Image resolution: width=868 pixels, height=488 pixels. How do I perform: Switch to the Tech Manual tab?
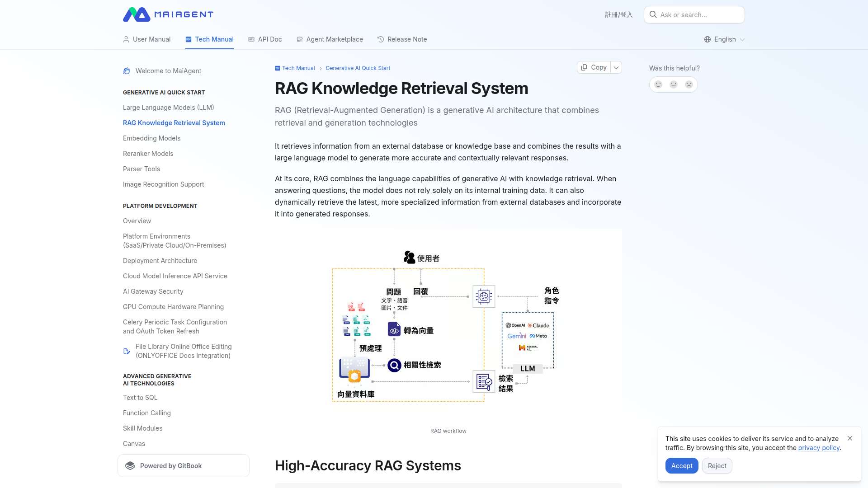[x=209, y=39]
